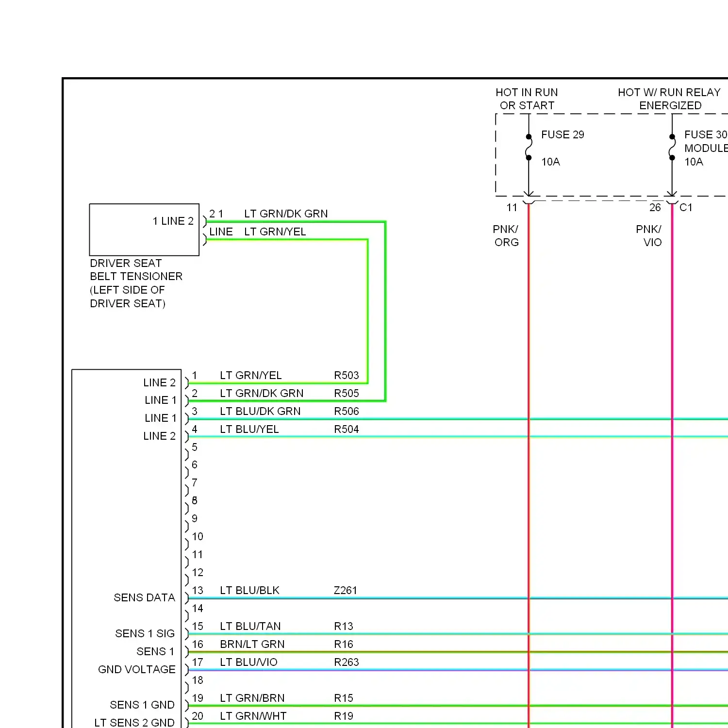Select the LT GRN/WHT wire label

[253, 716]
